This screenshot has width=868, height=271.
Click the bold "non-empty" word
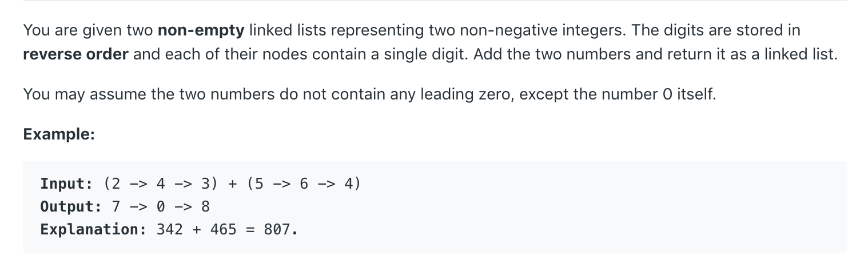point(201,30)
